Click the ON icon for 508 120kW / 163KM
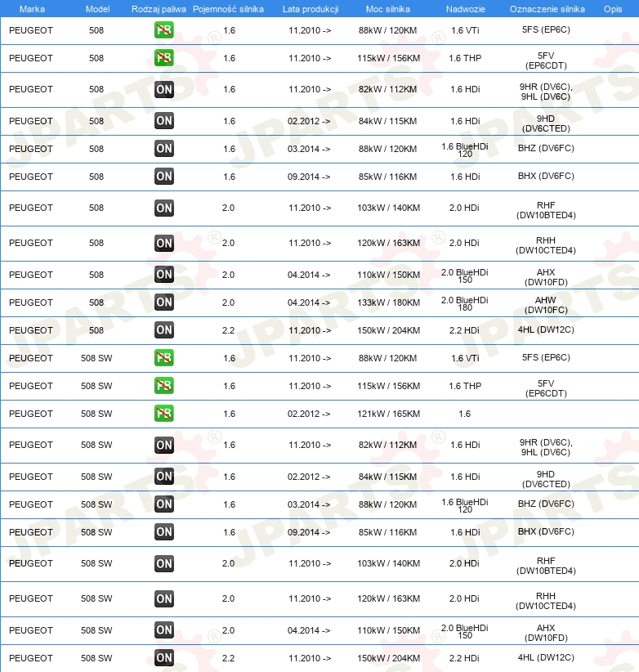 [164, 243]
